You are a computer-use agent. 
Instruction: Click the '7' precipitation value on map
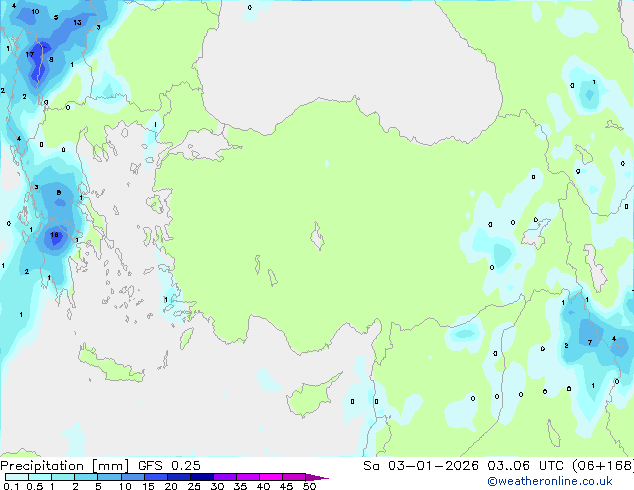coord(590,342)
